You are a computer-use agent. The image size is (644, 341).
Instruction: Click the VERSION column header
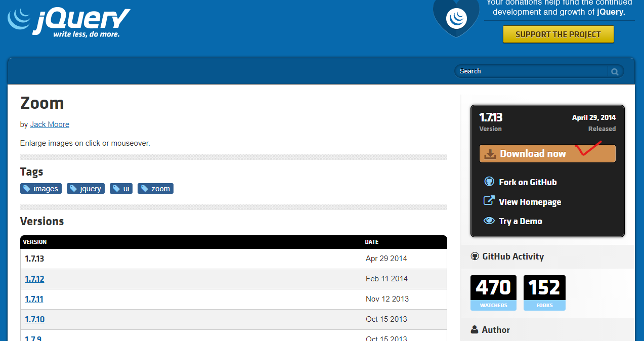click(x=35, y=242)
